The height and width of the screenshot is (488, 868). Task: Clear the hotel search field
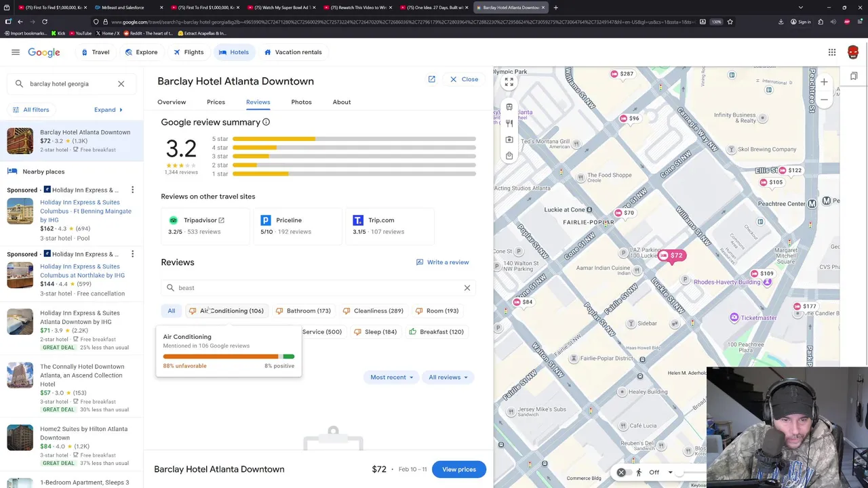click(121, 83)
